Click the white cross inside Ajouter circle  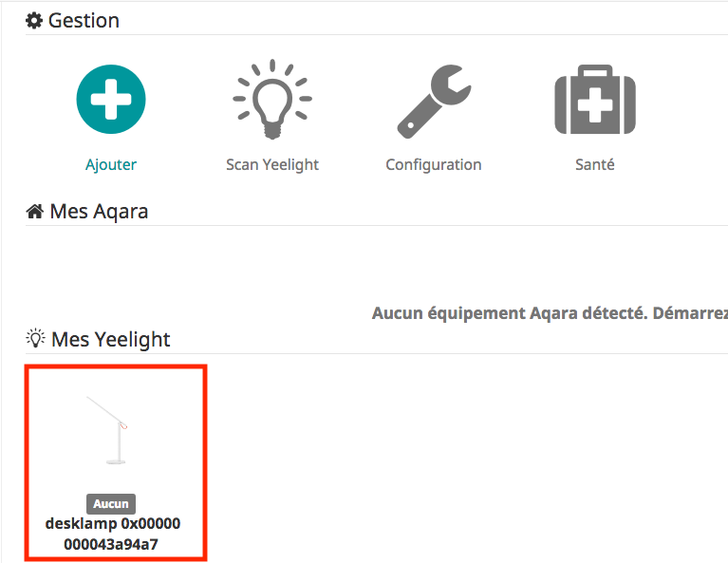pyautogui.click(x=111, y=100)
